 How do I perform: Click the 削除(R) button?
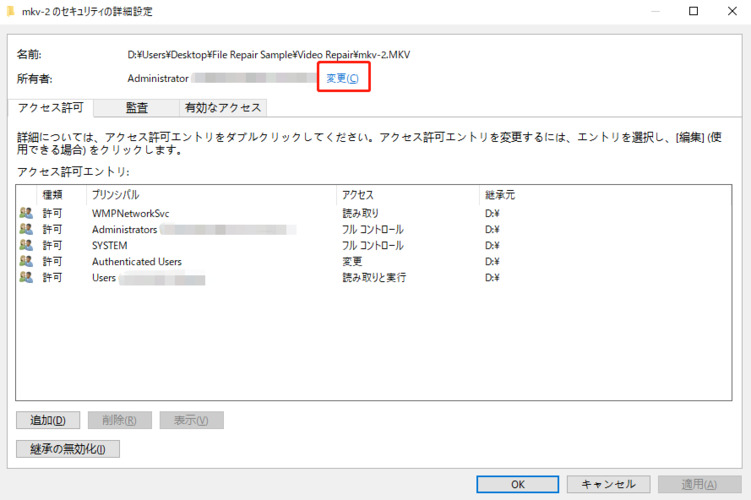120,420
